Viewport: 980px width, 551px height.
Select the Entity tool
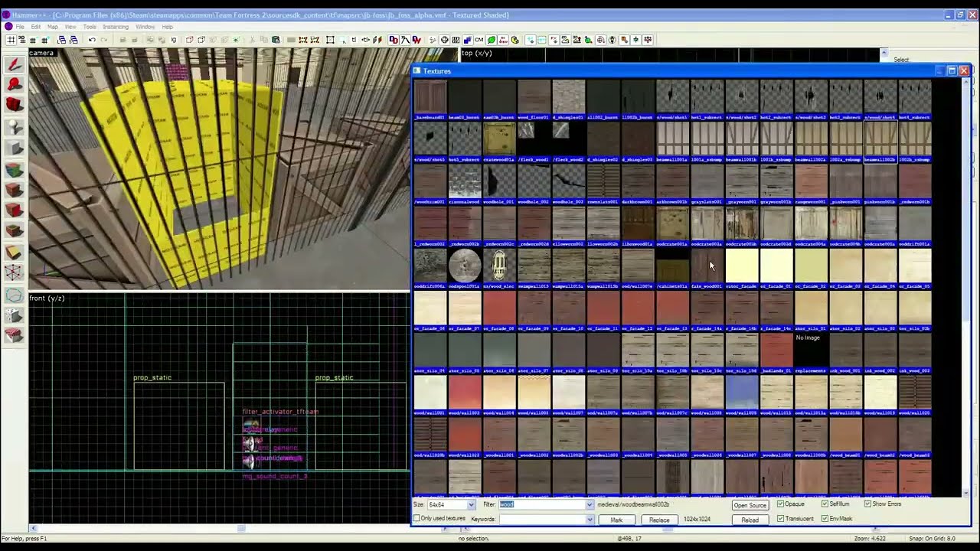point(13,128)
